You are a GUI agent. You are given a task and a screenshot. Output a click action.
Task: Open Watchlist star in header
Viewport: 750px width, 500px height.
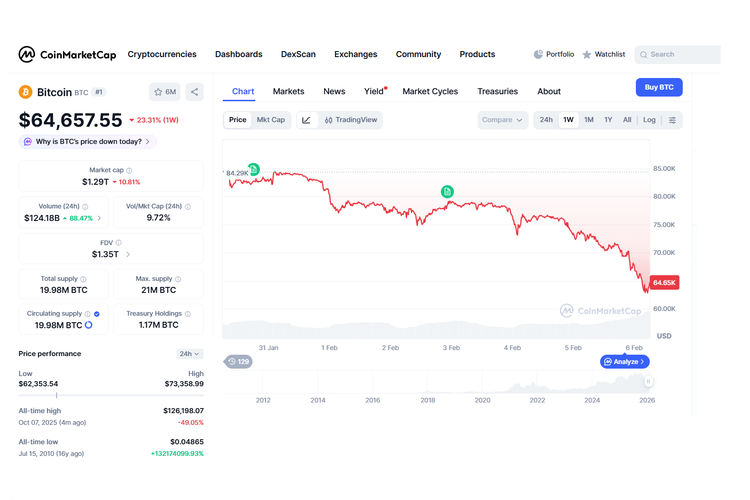(587, 55)
